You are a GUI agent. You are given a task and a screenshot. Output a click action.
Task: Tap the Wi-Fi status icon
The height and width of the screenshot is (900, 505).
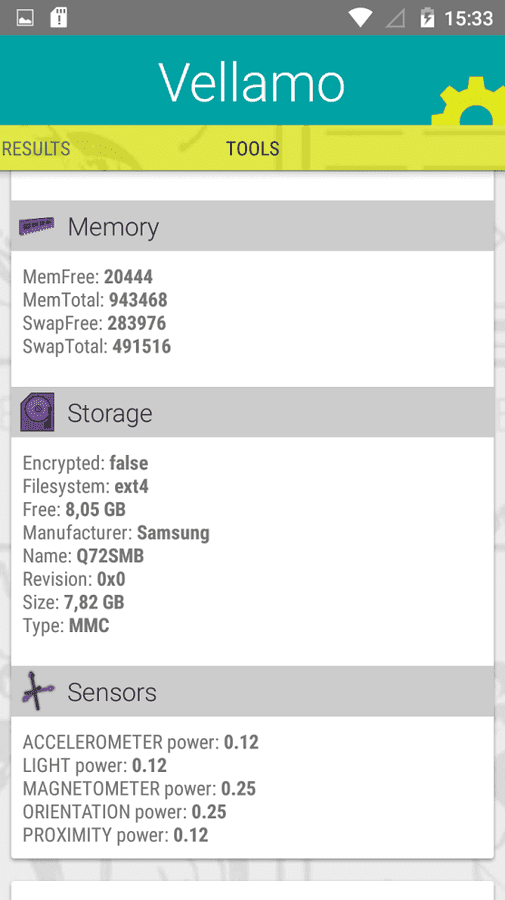(x=360, y=18)
